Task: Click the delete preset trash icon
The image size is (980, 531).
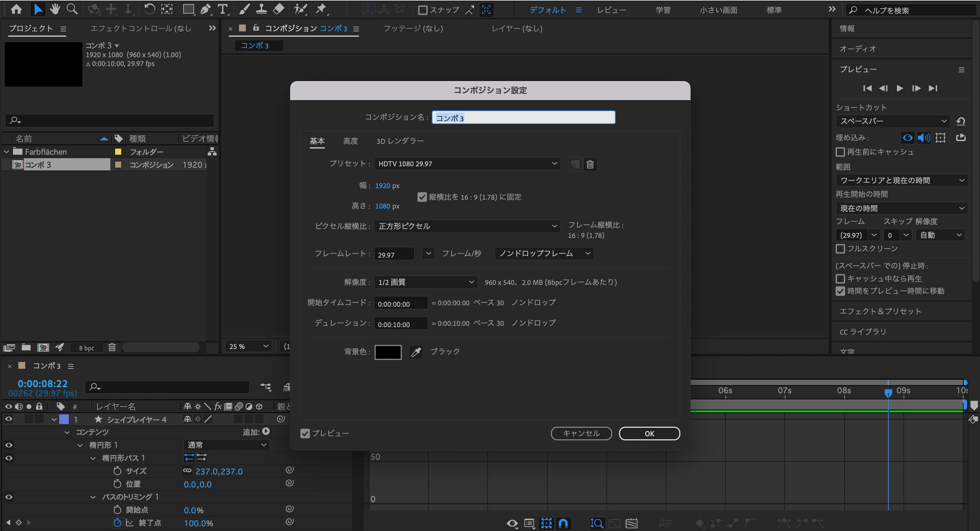Action: point(590,164)
